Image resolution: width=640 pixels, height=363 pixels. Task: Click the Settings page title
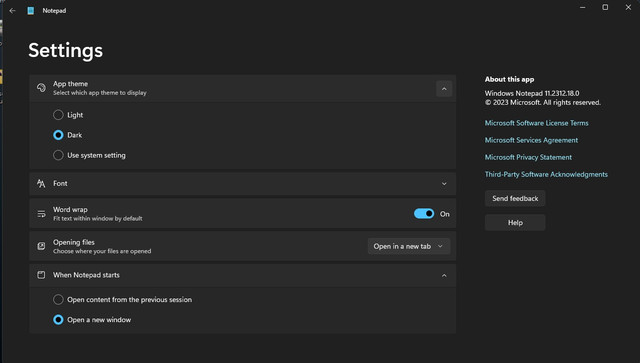point(65,51)
